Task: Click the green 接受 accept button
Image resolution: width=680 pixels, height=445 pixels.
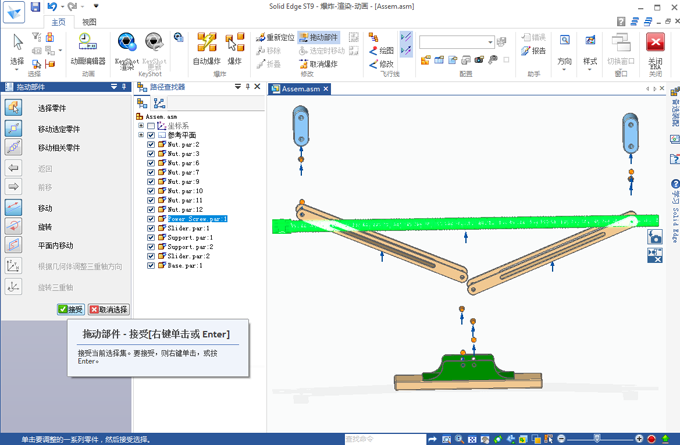Action: pyautogui.click(x=70, y=310)
